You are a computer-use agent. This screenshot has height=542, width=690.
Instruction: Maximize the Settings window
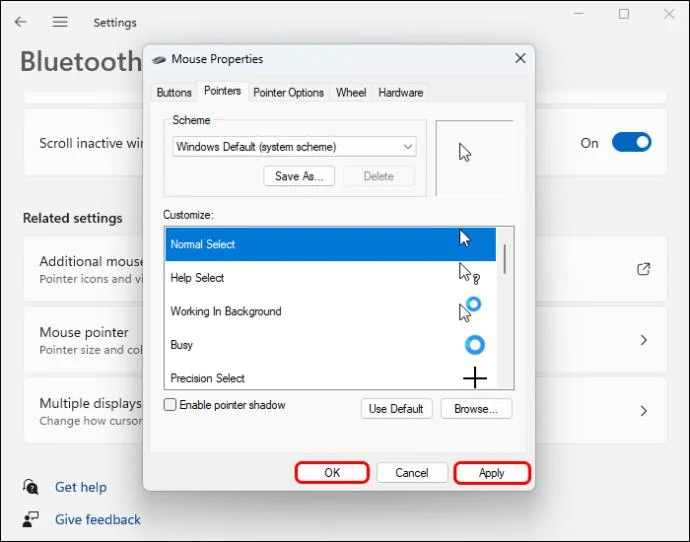624,14
